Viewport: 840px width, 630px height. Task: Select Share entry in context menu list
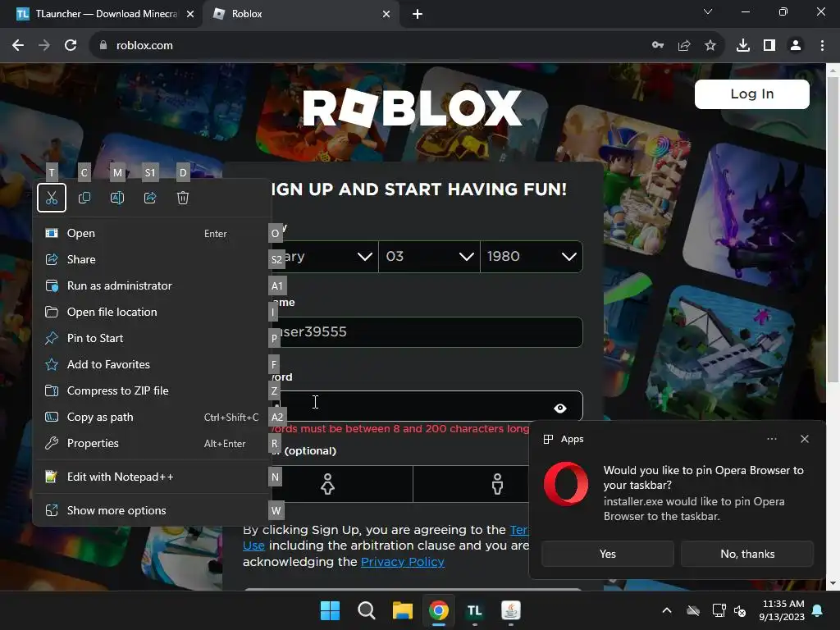(152, 259)
